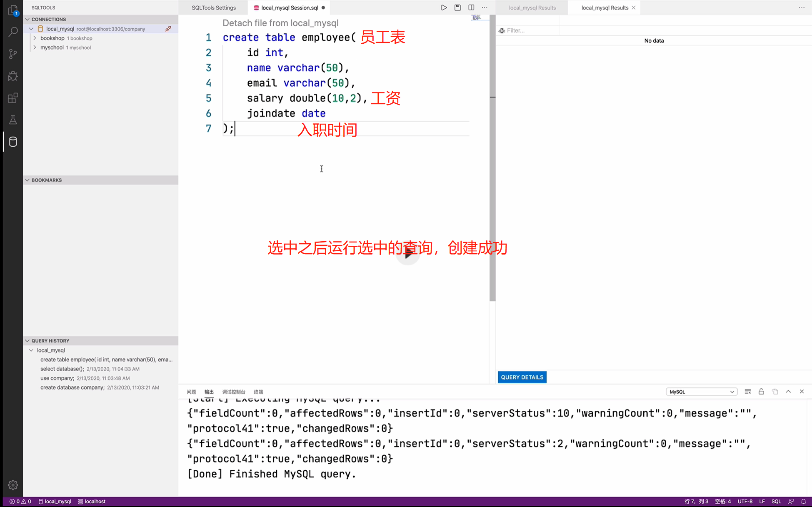Click the SQL language mode indicator
The image size is (812, 507).
point(776,502)
